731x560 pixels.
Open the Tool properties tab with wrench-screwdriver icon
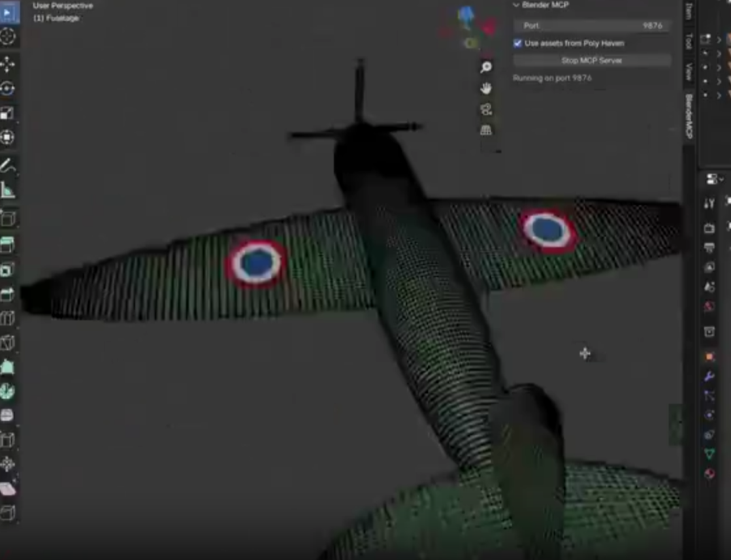[709, 203]
